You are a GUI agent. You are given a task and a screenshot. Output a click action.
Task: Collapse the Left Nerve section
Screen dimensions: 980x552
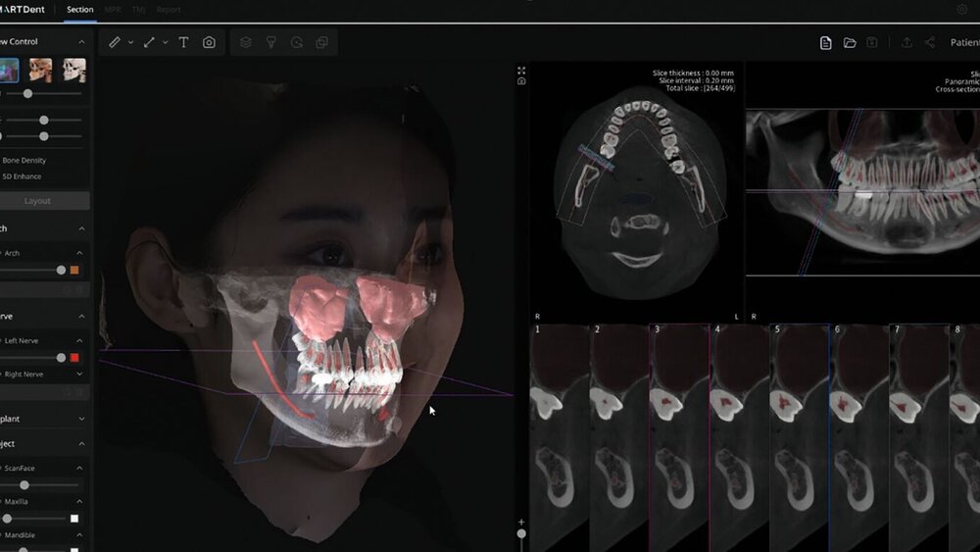click(80, 340)
